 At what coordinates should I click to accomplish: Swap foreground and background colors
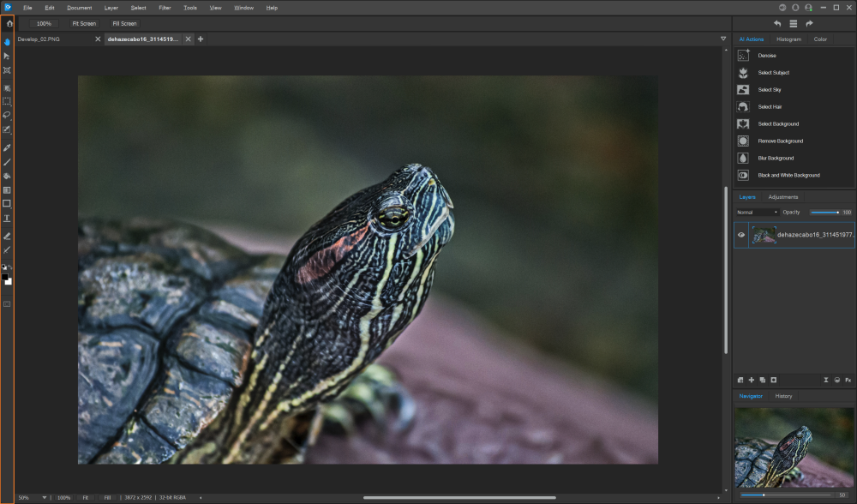point(10,267)
